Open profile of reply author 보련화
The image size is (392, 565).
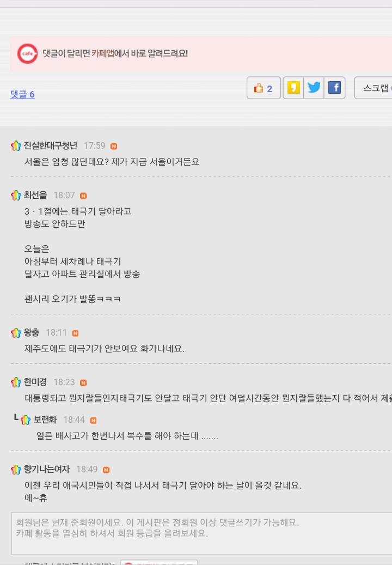(45, 420)
